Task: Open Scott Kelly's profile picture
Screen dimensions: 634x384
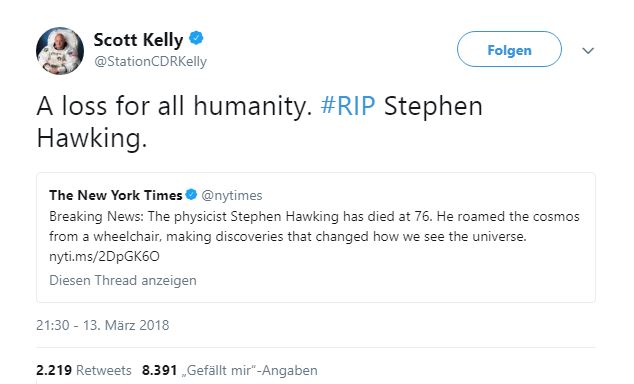Action: click(x=60, y=51)
